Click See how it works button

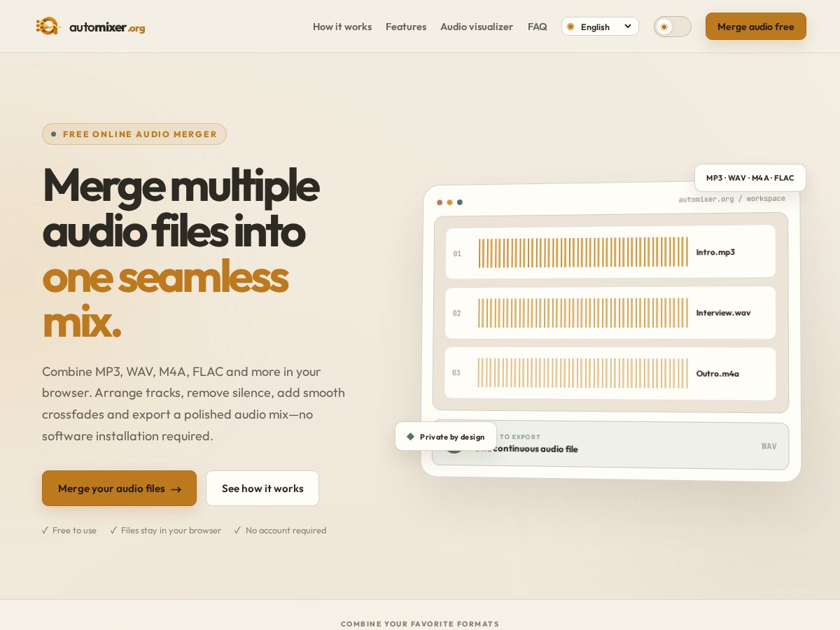tap(262, 489)
